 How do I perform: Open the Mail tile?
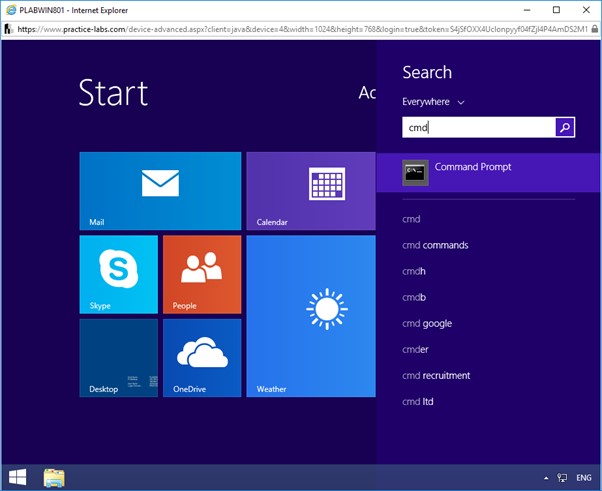point(160,191)
